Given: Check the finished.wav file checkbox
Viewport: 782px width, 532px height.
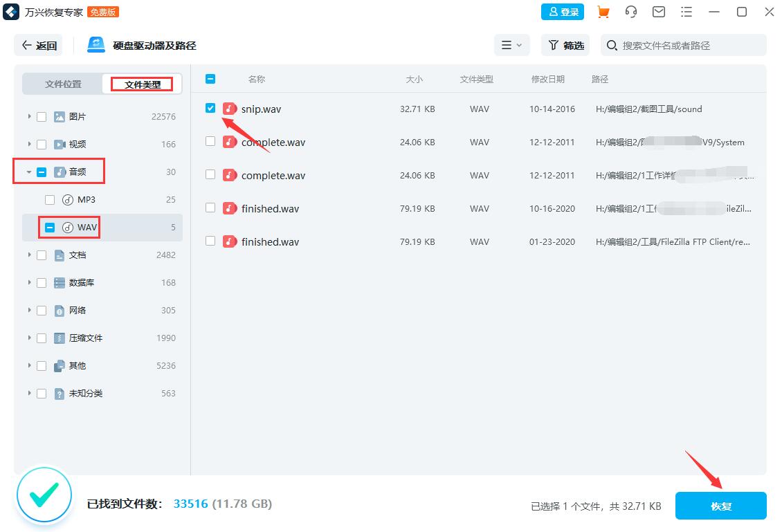Looking at the screenshot, I should tap(211, 208).
